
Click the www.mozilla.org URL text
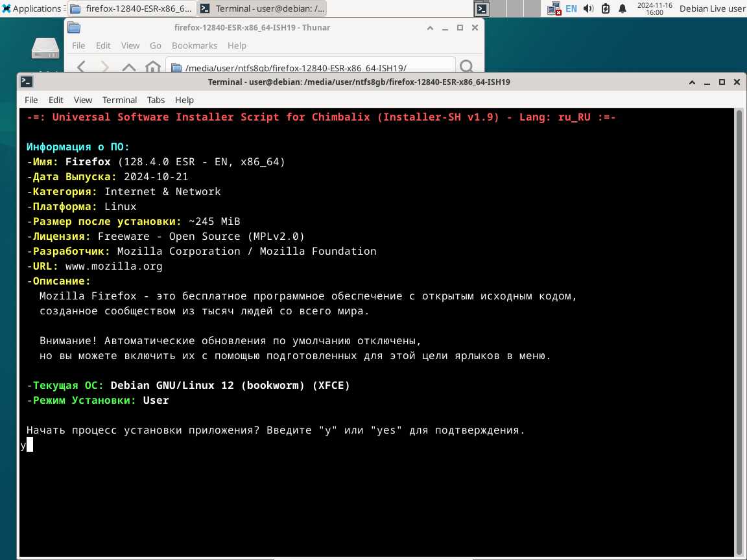coord(114,266)
